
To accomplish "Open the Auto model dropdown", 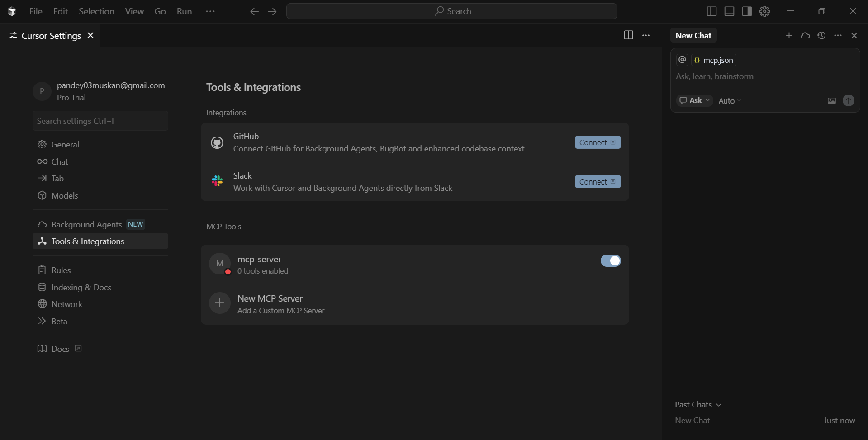I will pyautogui.click(x=730, y=101).
